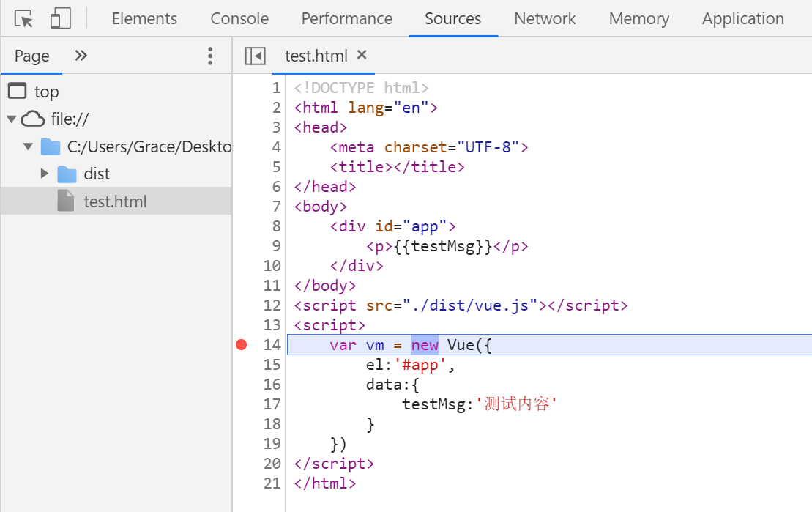Screen dimensions: 812x512
Task: Show more navigator tabs chevron
Action: click(x=81, y=56)
